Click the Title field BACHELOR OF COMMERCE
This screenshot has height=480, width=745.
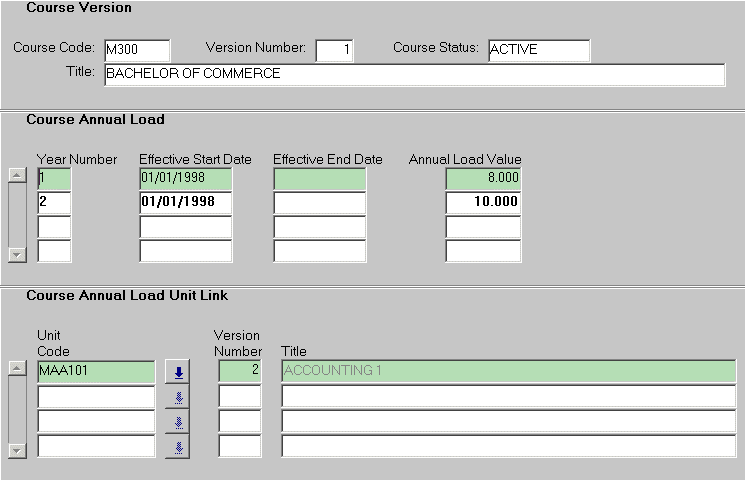click(413, 75)
